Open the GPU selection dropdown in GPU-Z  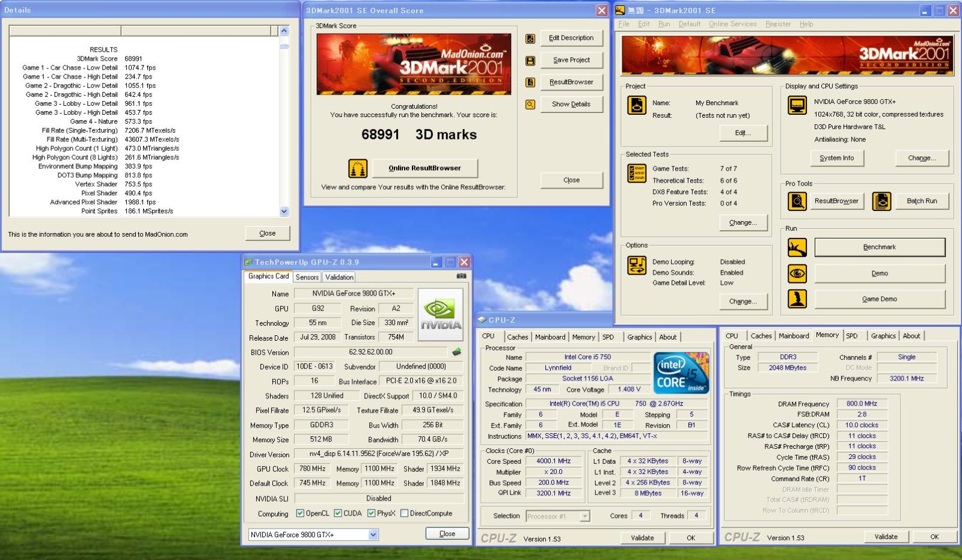tap(373, 535)
